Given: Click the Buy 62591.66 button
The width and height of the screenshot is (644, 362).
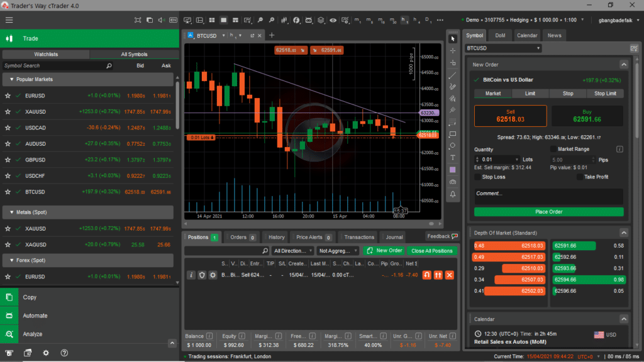Looking at the screenshot, I should tap(587, 116).
